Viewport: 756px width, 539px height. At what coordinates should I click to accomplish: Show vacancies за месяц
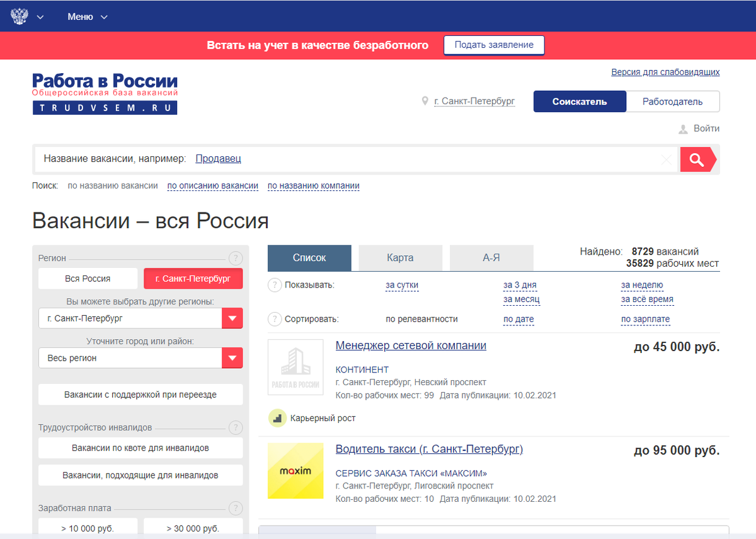[521, 299]
